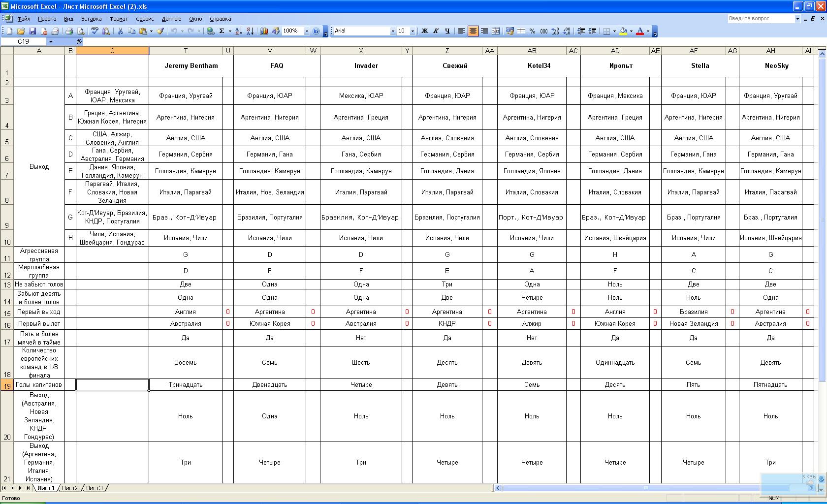
Task: Switch to the Лист2 sheet tab
Action: click(70, 488)
